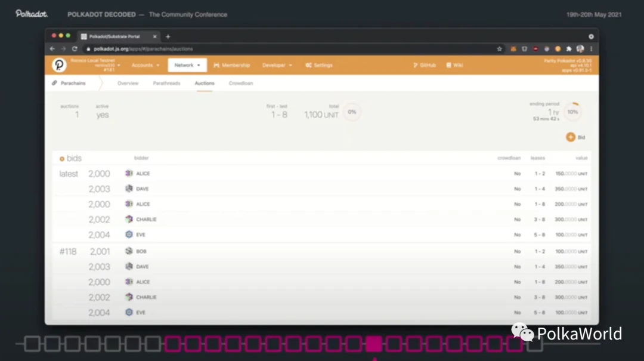Open the GitHub link
The width and height of the screenshot is (644, 361).
425,65
